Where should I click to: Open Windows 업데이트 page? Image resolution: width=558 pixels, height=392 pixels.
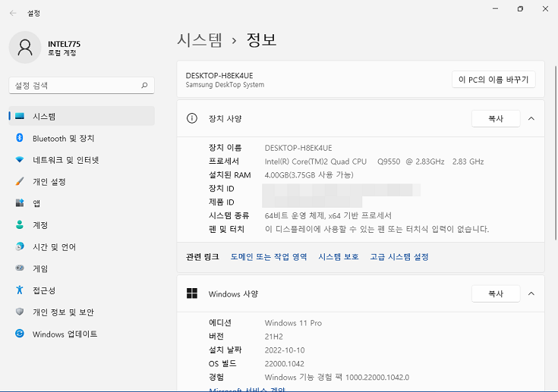pyautogui.click(x=82, y=334)
